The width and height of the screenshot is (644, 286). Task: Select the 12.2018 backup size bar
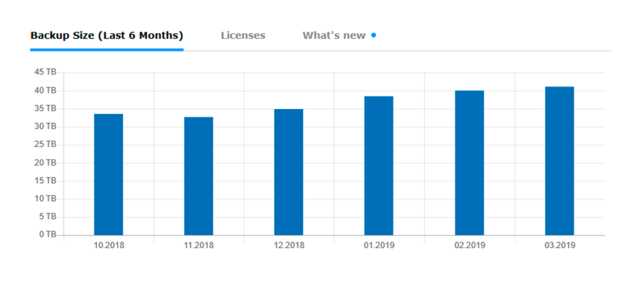pyautogui.click(x=289, y=172)
